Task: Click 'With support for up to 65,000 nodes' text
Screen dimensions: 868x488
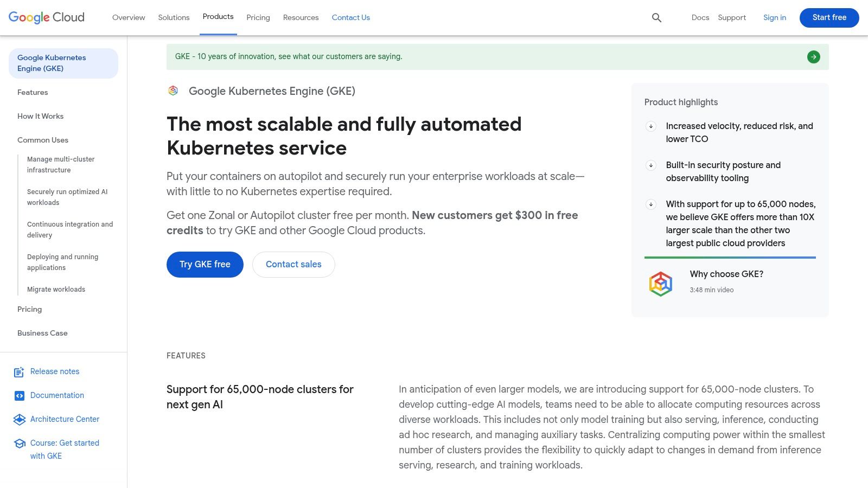Action: 741,224
